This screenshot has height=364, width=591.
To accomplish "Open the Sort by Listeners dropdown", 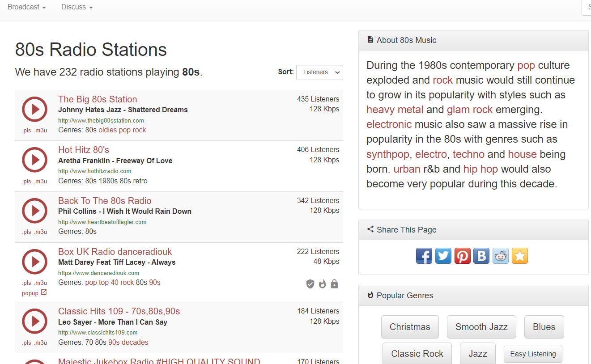I will click(319, 72).
